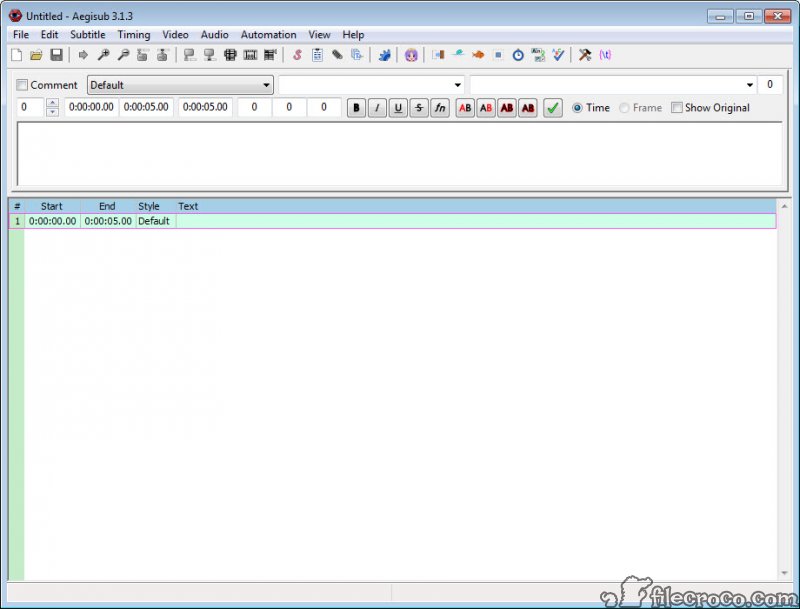The height and width of the screenshot is (609, 800).
Task: Increase layer number with spinner up
Action: [52, 103]
